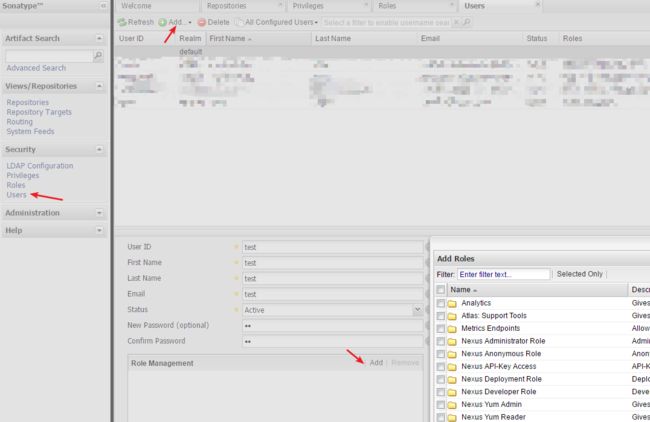Check the Nexus Deployment Role checkbox
Screen dimensions: 650x422
[x=440, y=379]
